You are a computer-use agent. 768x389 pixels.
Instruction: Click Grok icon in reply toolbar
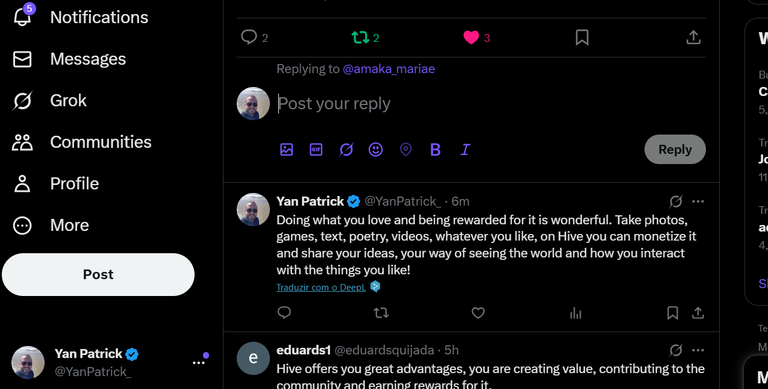pos(346,149)
